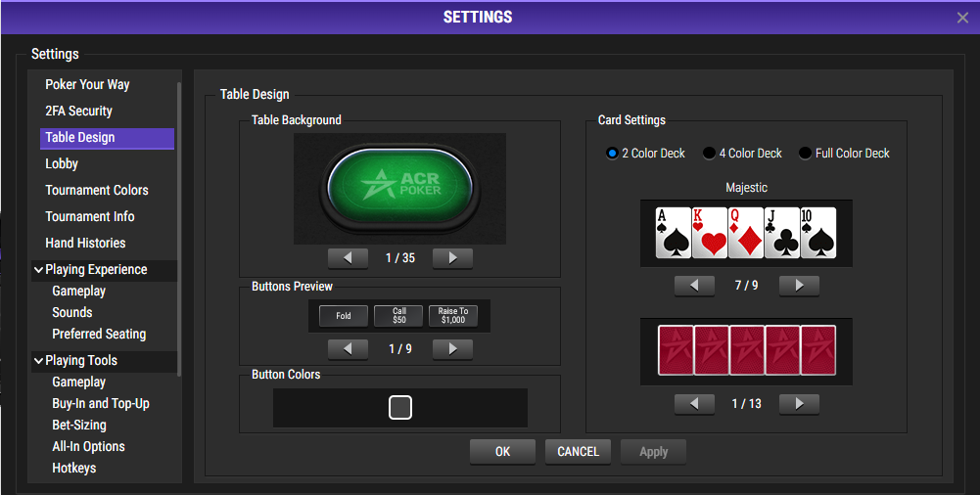The height and width of the screenshot is (495, 980).
Task: Open Sounds settings
Action: point(72,312)
